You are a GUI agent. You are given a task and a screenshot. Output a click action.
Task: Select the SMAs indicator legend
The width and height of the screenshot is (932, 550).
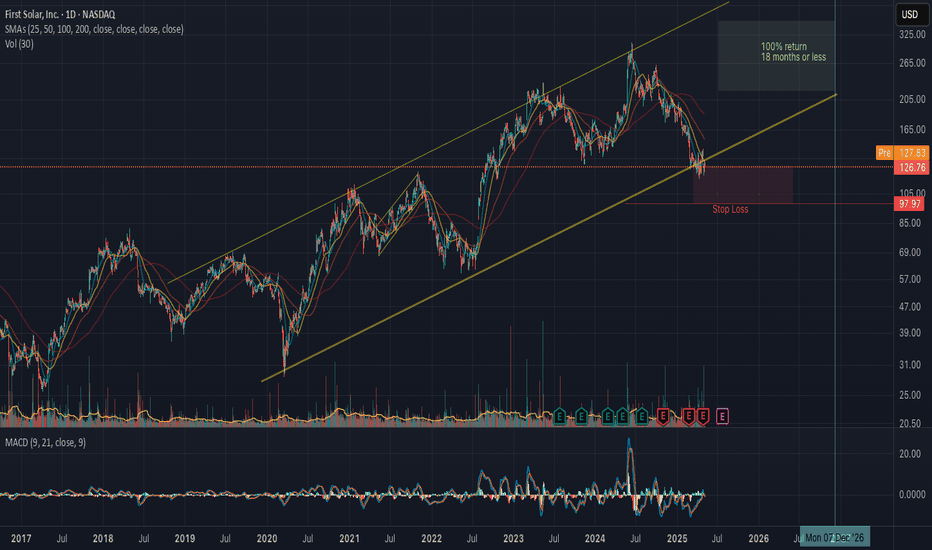click(94, 29)
